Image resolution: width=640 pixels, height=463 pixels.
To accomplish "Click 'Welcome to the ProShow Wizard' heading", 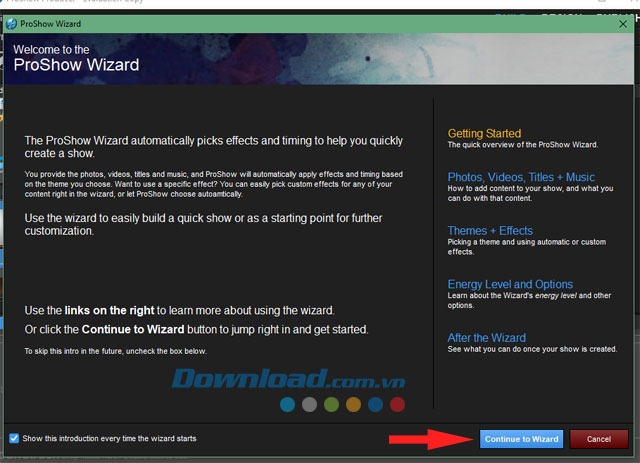I will point(76,58).
